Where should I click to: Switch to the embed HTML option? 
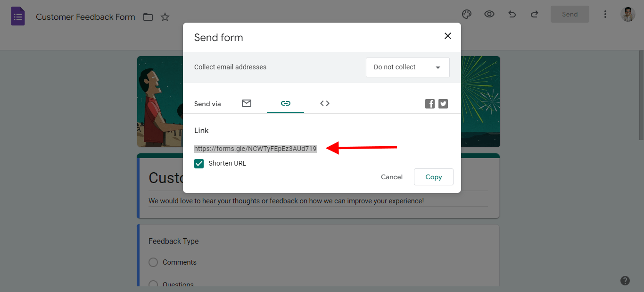[324, 103]
